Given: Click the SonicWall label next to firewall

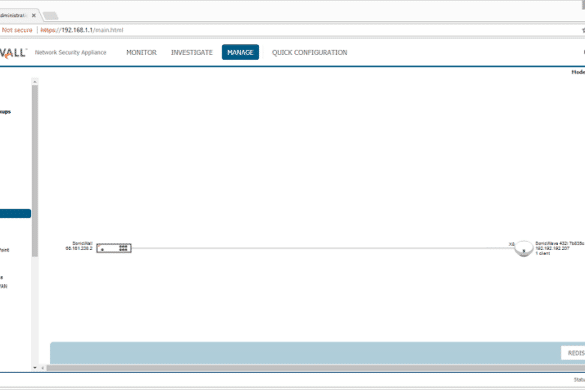Looking at the screenshot, I should click(x=82, y=243).
